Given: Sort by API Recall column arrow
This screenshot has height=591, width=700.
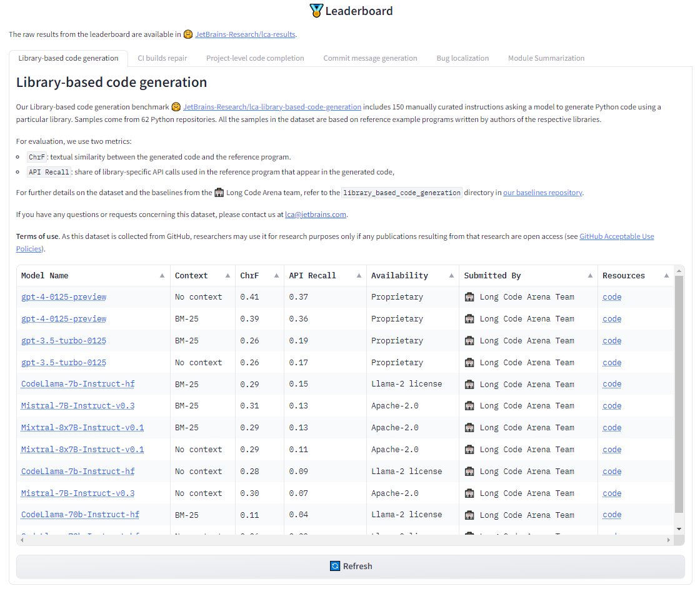Looking at the screenshot, I should click(x=359, y=276).
